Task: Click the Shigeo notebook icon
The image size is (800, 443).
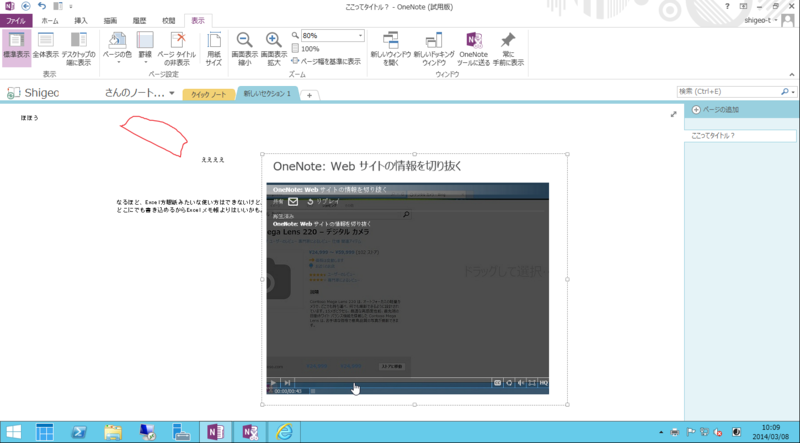Action: click(13, 93)
